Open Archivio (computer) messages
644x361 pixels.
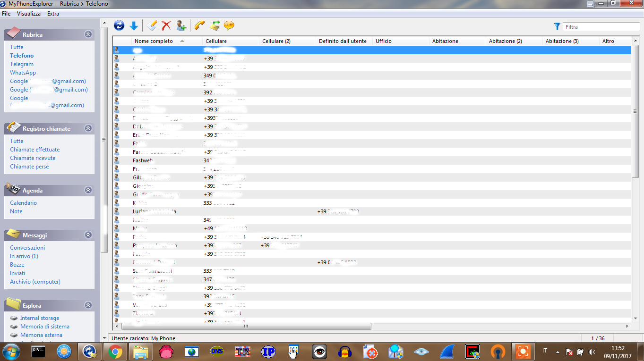pyautogui.click(x=35, y=282)
